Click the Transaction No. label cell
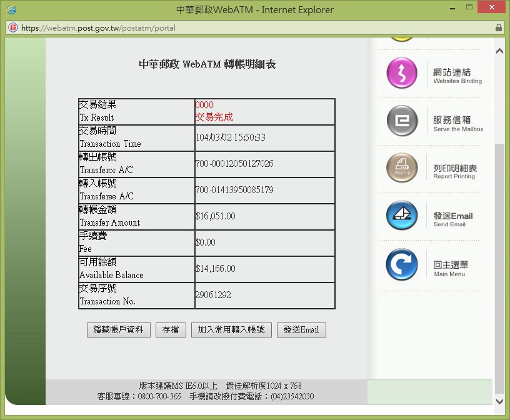Screen dimensions: 510x420 coord(137,296)
